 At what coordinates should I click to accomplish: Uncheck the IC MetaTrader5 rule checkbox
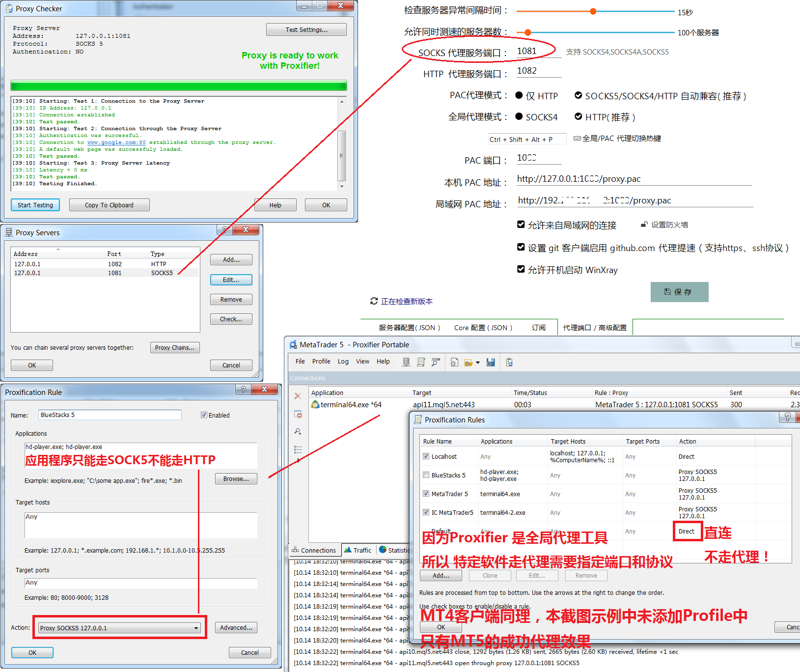click(426, 512)
